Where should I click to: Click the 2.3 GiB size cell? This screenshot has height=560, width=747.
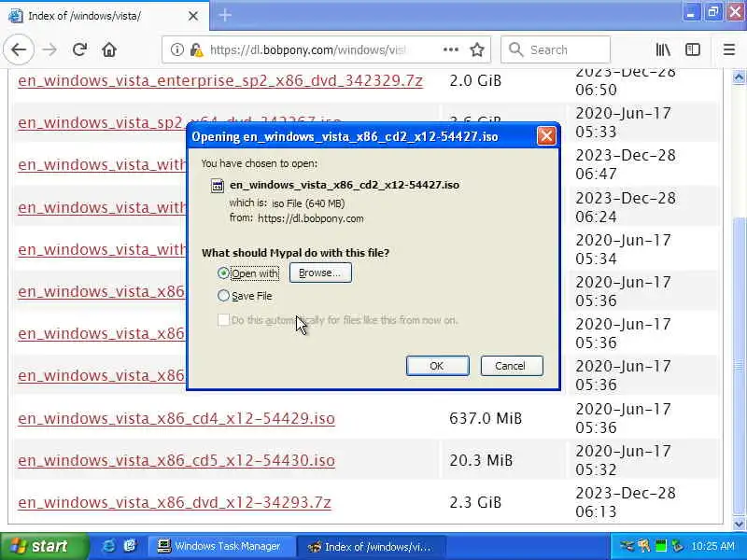pos(475,502)
